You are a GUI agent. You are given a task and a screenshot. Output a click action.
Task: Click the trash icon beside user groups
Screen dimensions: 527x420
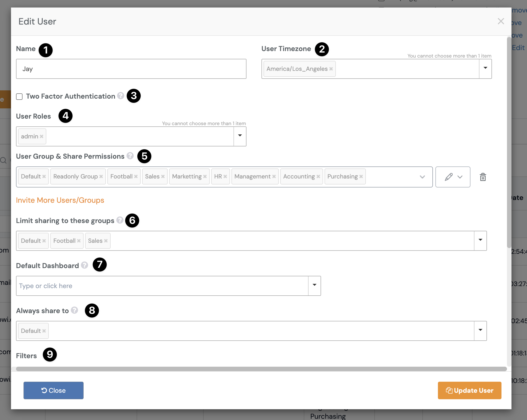(x=483, y=177)
